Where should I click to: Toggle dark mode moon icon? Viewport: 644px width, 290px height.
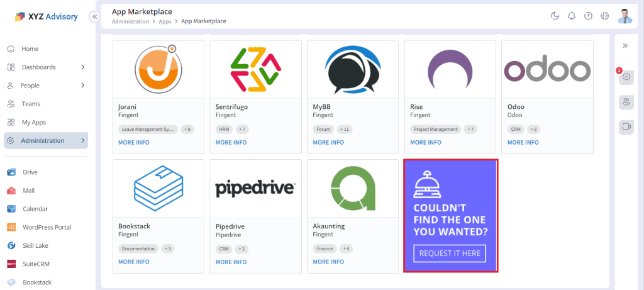pos(555,16)
